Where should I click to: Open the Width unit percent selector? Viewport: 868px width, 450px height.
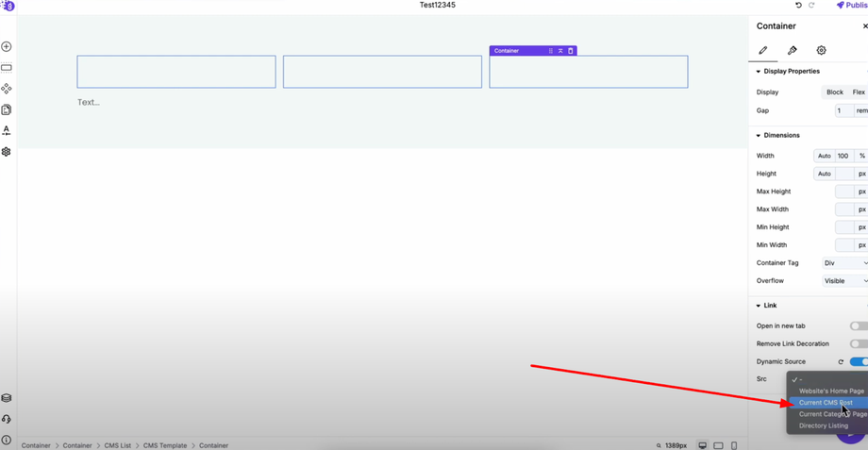click(860, 156)
